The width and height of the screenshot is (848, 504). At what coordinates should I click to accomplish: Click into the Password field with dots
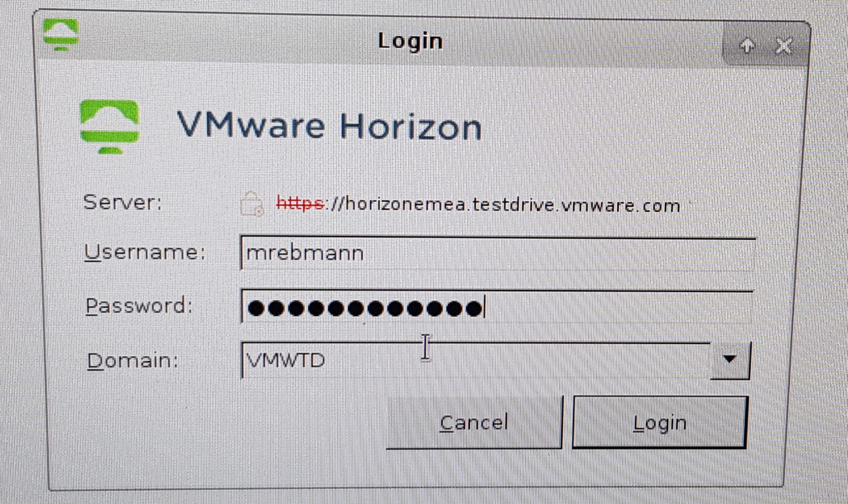(x=498, y=307)
